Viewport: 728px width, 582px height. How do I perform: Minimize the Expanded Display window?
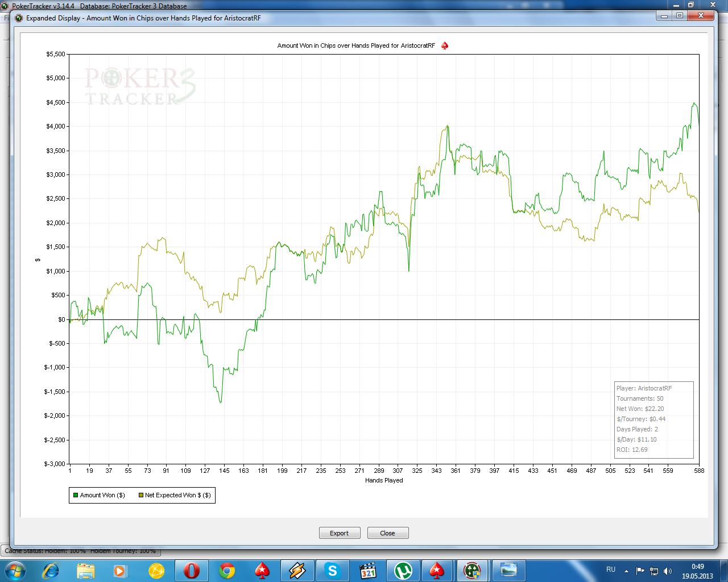click(x=664, y=16)
